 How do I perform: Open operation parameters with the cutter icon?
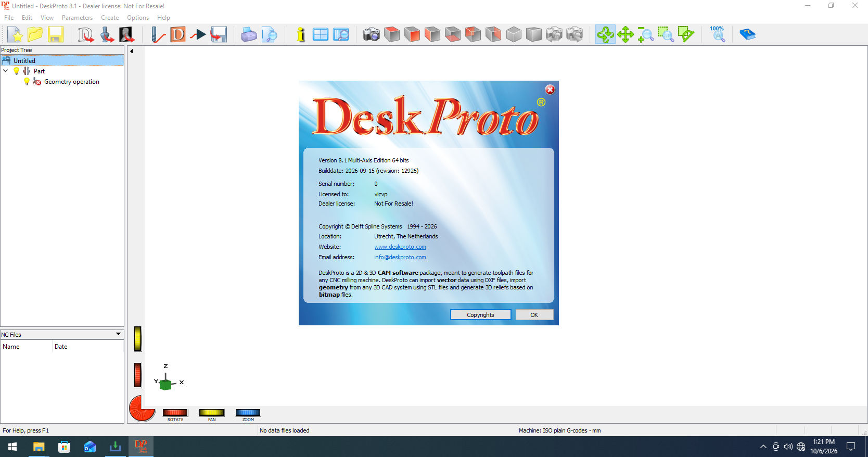[158, 35]
